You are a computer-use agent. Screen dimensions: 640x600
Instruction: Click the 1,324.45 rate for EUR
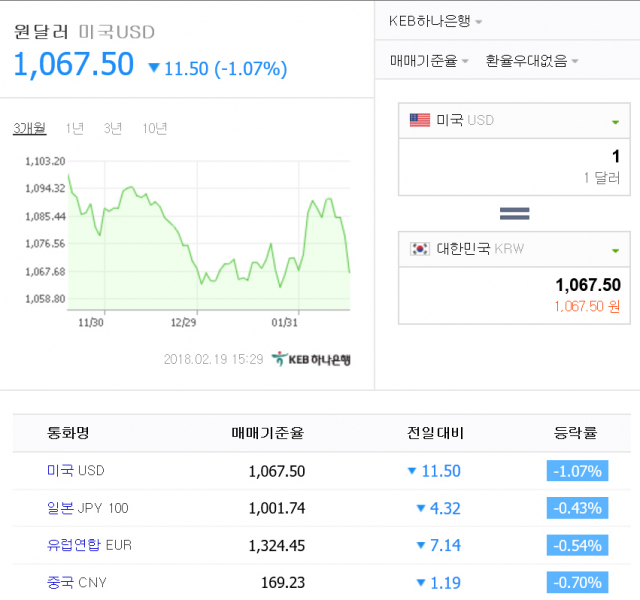point(277,546)
